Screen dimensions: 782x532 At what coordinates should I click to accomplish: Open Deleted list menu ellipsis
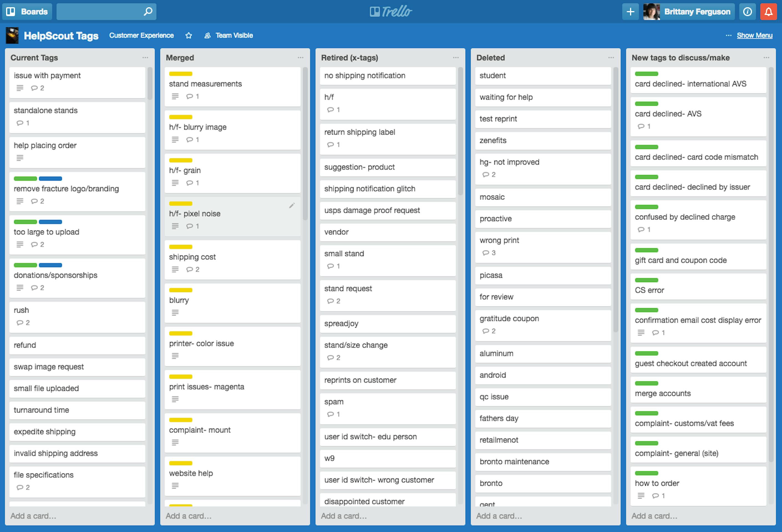pos(611,57)
